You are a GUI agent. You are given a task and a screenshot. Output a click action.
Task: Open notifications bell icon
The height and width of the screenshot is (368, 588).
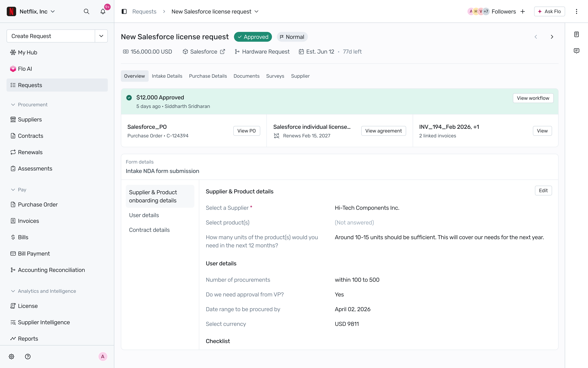click(103, 11)
